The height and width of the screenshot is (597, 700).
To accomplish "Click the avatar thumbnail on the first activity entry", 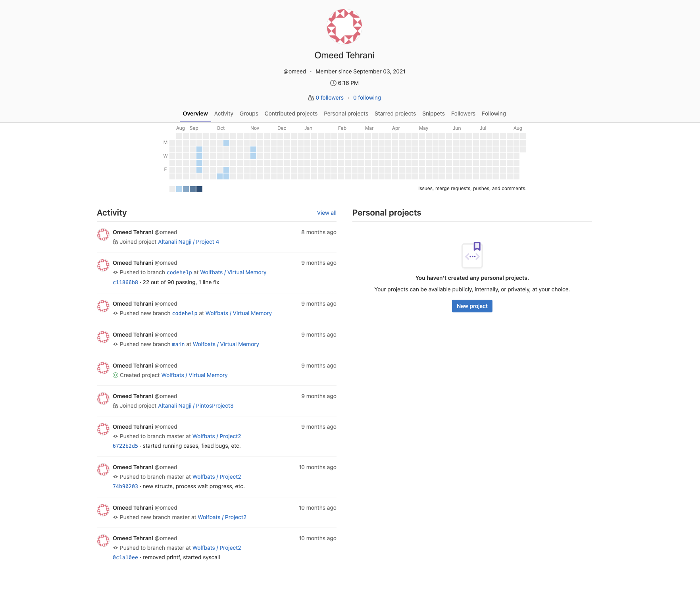I will click(103, 235).
